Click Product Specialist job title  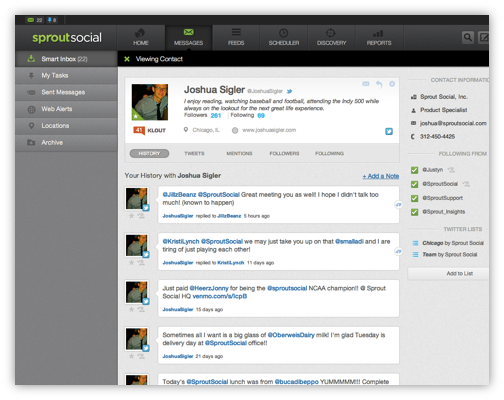point(443,110)
